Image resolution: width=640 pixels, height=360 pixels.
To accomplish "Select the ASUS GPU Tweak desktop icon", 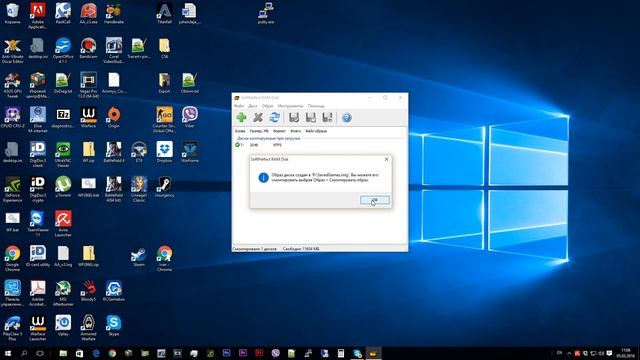I will coord(13,85).
